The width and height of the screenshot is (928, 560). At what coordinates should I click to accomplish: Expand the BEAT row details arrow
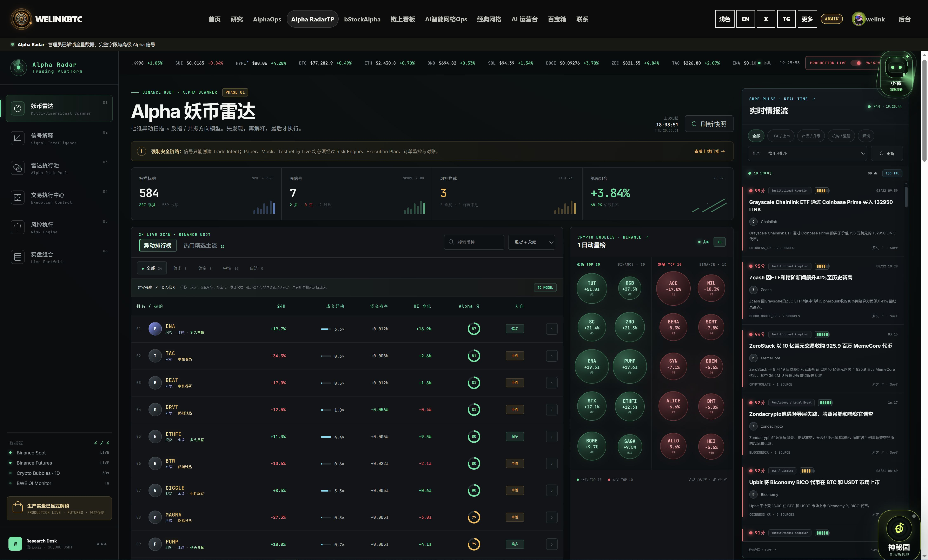pyautogui.click(x=552, y=383)
